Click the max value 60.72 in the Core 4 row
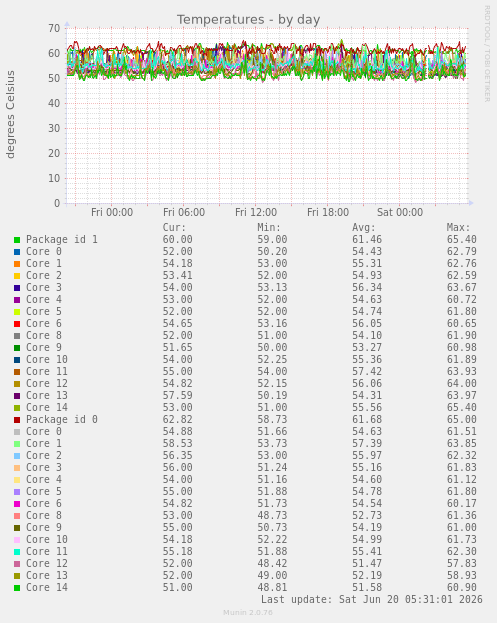Image resolution: width=497 pixels, height=623 pixels. pos(462,300)
